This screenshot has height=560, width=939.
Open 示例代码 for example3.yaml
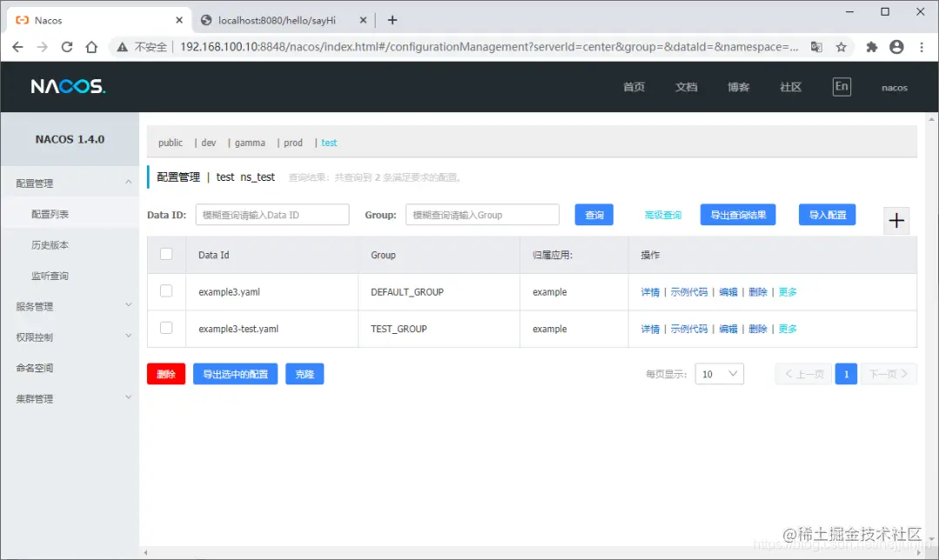[x=689, y=291]
